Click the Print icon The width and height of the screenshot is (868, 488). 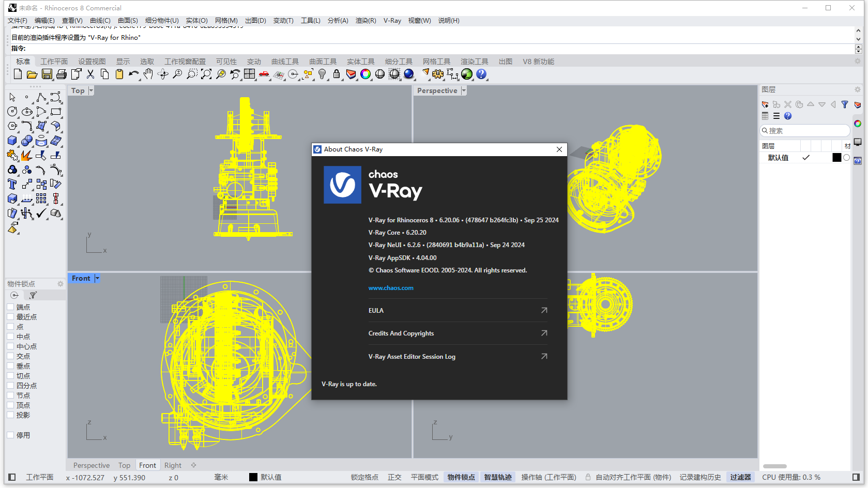[x=61, y=74]
